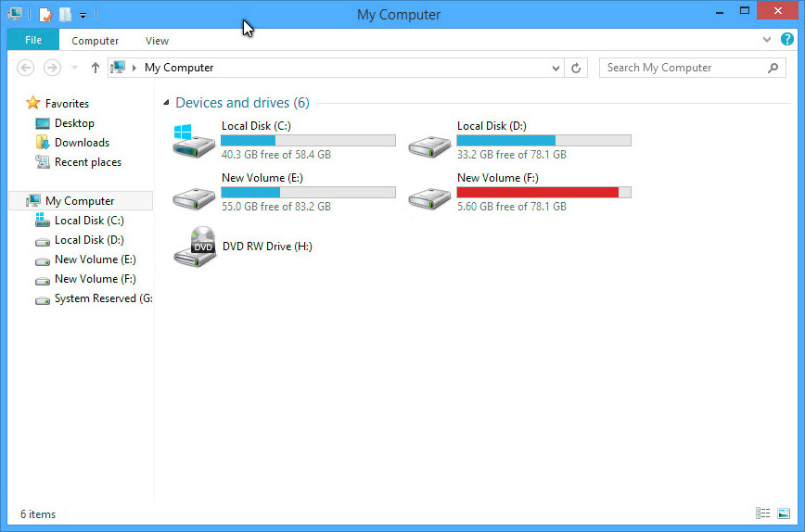The width and height of the screenshot is (805, 532).
Task: Collapse the Devices and drives group arrow
Action: click(x=166, y=103)
